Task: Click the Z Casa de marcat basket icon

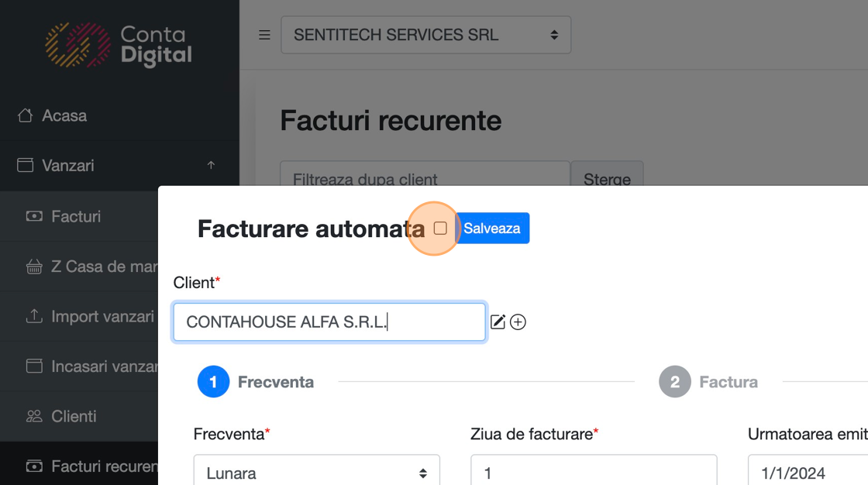Action: 34,267
